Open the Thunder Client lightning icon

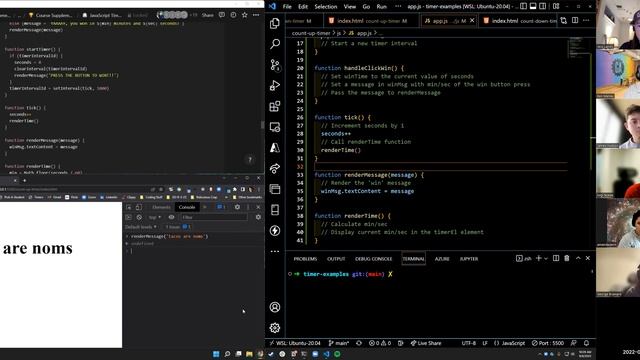pyautogui.click(x=275, y=231)
